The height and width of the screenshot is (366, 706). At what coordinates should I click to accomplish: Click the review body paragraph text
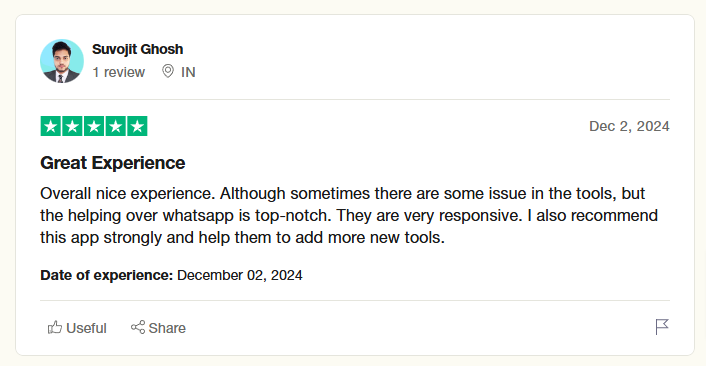[349, 216]
